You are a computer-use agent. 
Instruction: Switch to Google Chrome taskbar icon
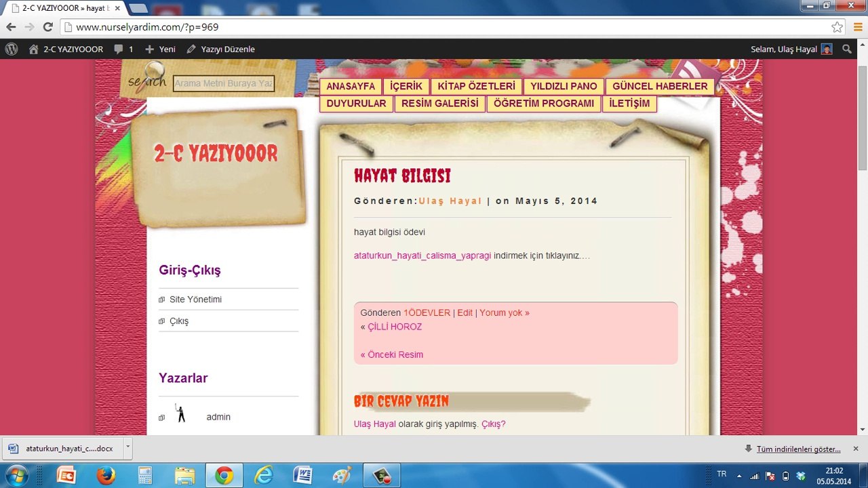click(224, 476)
